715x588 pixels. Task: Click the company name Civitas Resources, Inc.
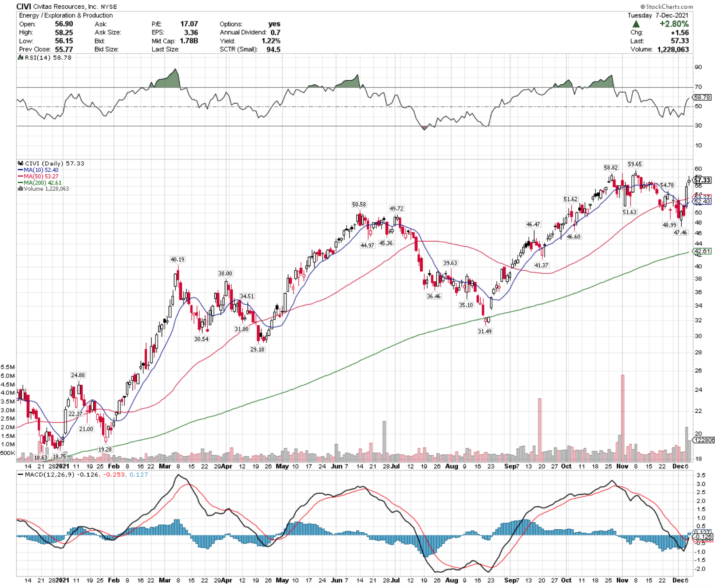pos(66,7)
